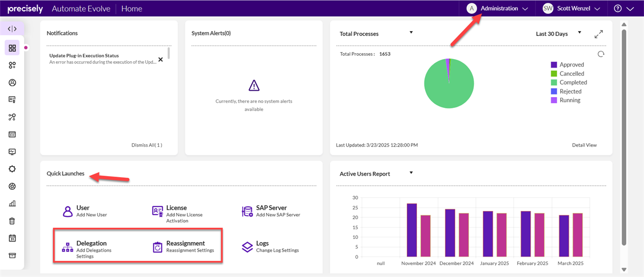Toggle the Approved legend swatch

[x=554, y=65]
